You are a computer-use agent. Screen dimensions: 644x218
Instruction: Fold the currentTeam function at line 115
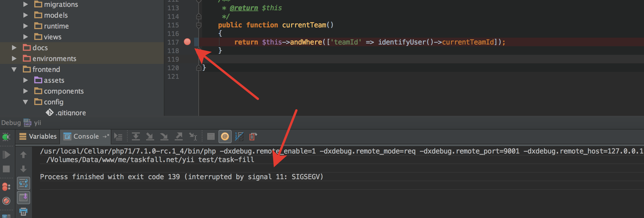pyautogui.click(x=199, y=25)
